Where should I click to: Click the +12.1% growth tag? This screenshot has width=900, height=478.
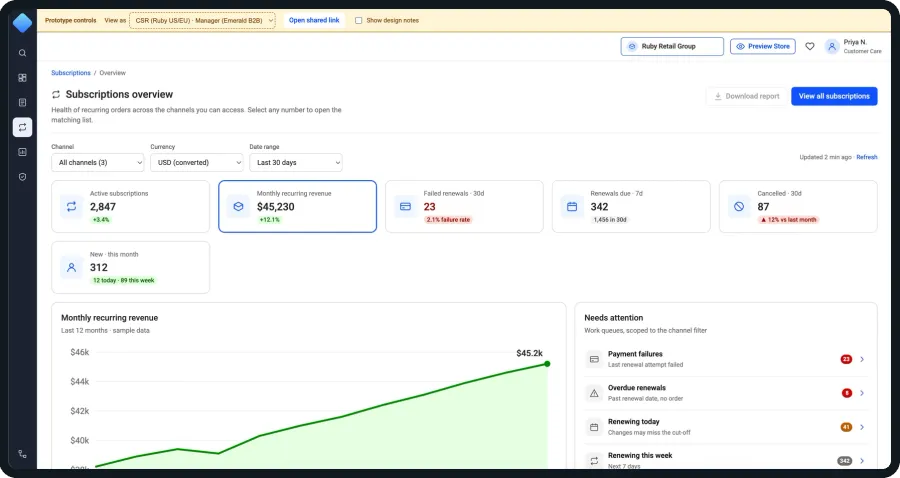coord(269,220)
